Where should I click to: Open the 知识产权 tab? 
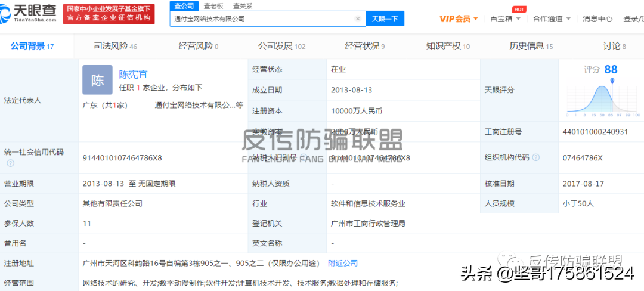(x=448, y=46)
